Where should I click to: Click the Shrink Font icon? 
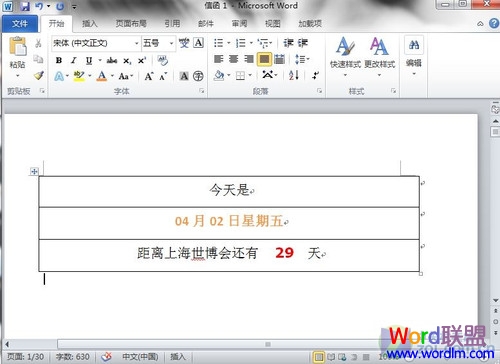(x=163, y=76)
